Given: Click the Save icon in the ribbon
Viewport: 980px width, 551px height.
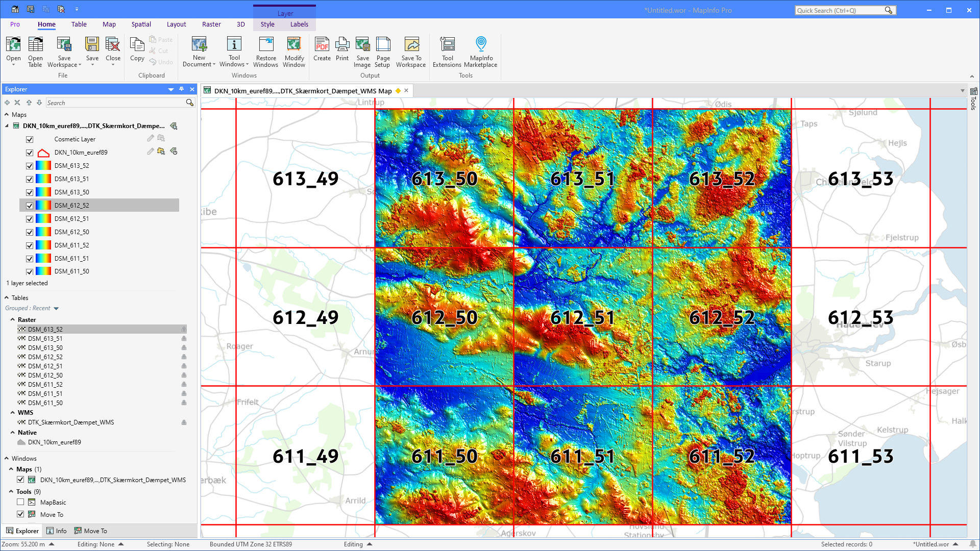Looking at the screenshot, I should coord(92,44).
